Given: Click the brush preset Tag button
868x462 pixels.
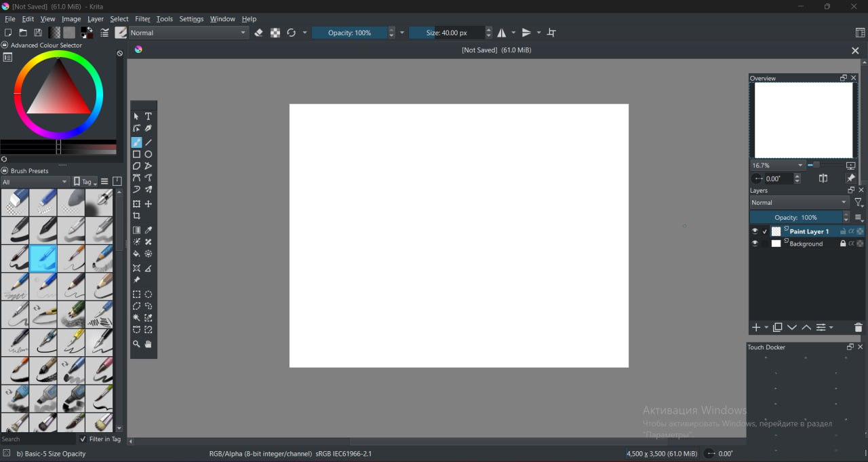Looking at the screenshot, I should pyautogui.click(x=85, y=181).
